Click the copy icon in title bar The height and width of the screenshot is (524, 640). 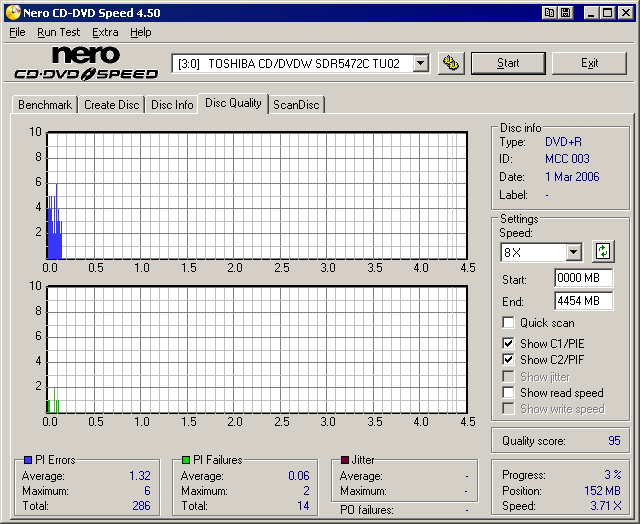[x=549, y=13]
